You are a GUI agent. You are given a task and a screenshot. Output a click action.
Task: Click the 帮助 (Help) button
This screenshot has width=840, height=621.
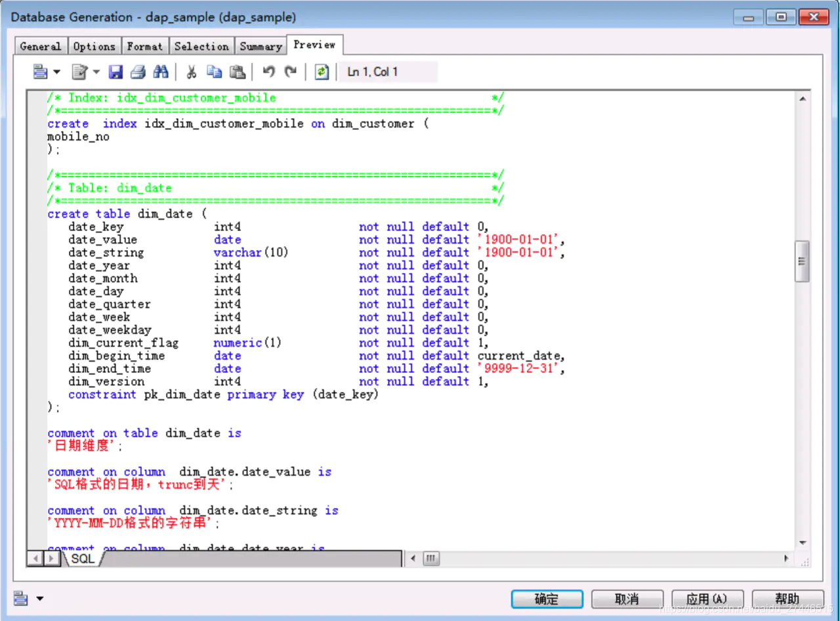click(787, 599)
